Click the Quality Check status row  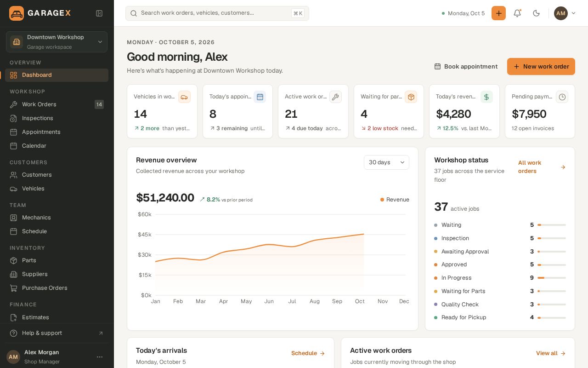tap(500, 305)
